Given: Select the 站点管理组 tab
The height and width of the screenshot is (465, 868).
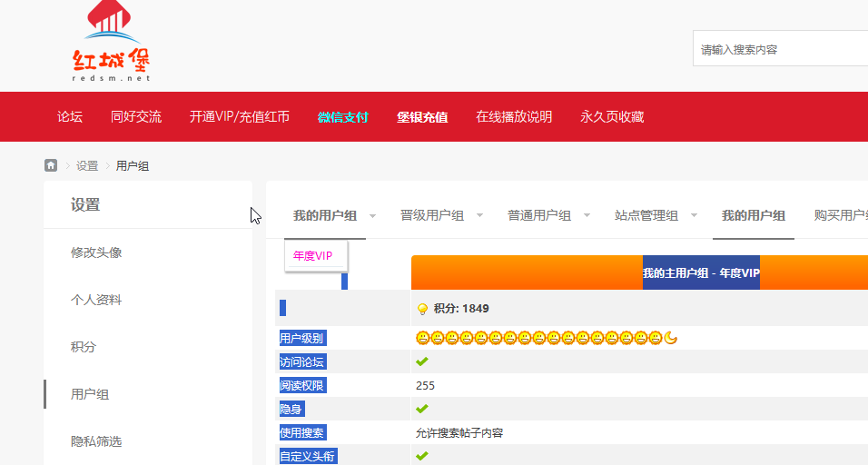Looking at the screenshot, I should [646, 215].
